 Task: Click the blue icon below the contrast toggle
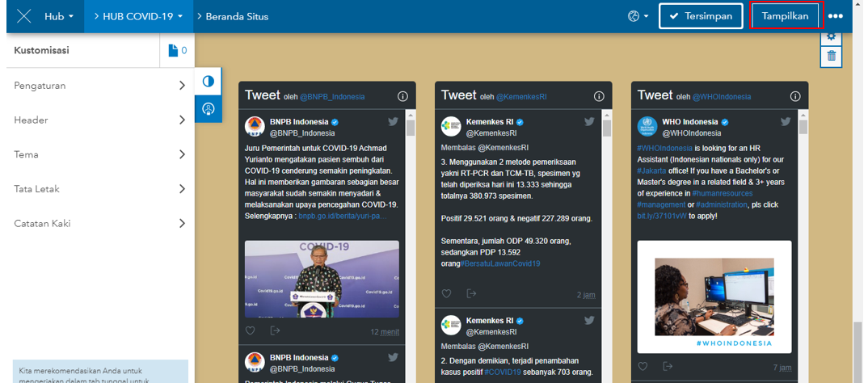209,108
